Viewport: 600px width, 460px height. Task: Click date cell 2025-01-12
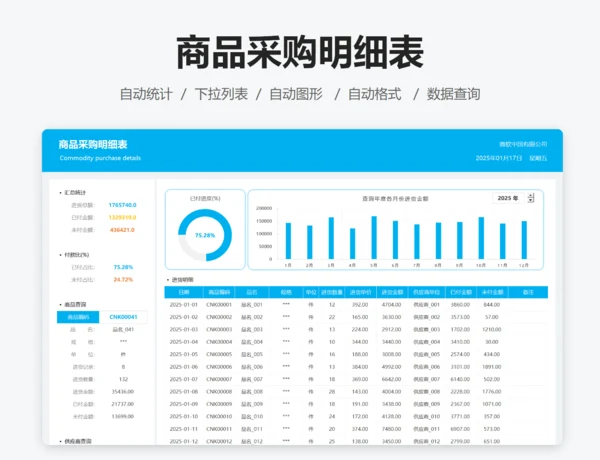click(184, 441)
